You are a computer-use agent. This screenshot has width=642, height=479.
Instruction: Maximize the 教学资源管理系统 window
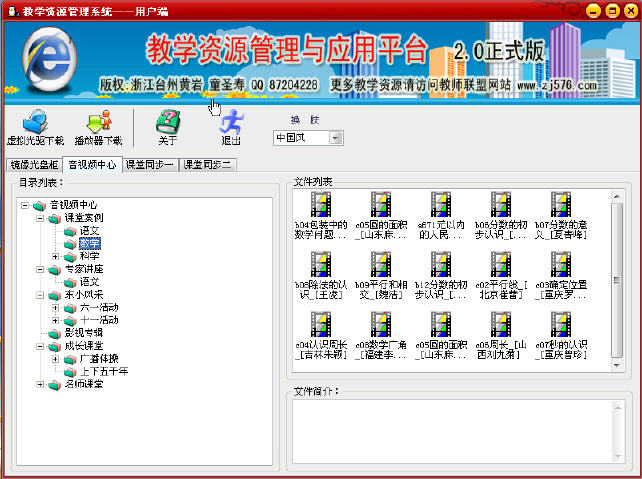(x=612, y=11)
